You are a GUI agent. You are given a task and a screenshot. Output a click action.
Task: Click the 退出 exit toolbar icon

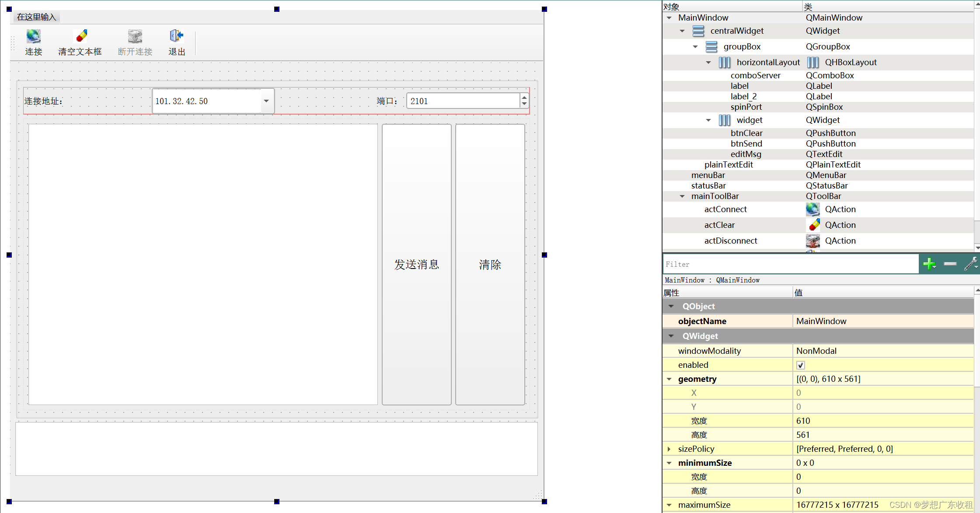[176, 36]
